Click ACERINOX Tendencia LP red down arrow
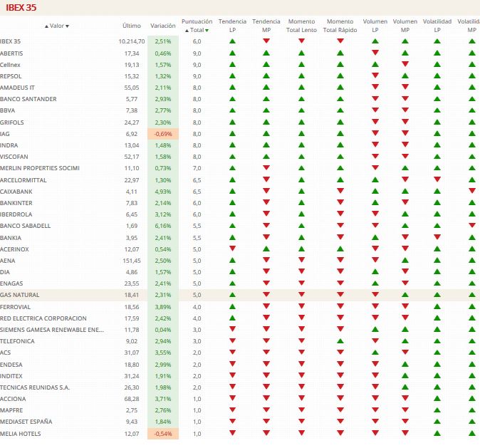This screenshot has height=448, width=480. (x=232, y=249)
